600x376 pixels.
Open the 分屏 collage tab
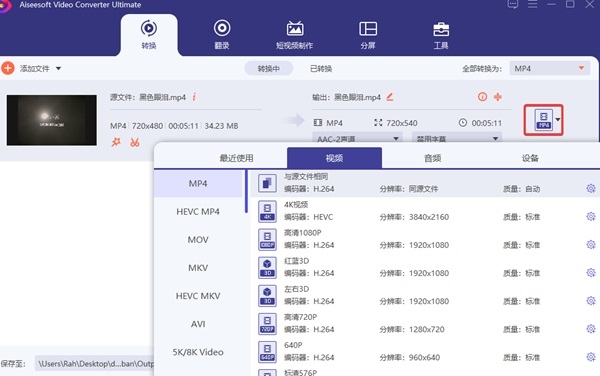(x=368, y=35)
